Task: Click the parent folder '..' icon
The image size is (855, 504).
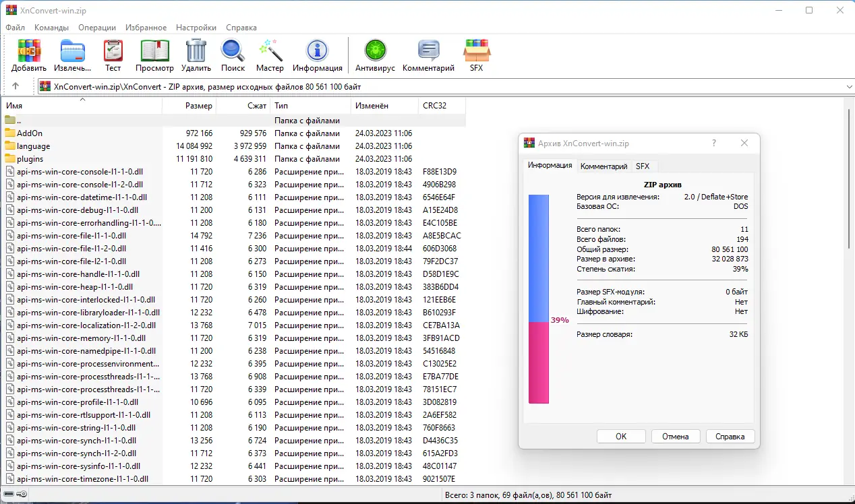Action: [9, 121]
